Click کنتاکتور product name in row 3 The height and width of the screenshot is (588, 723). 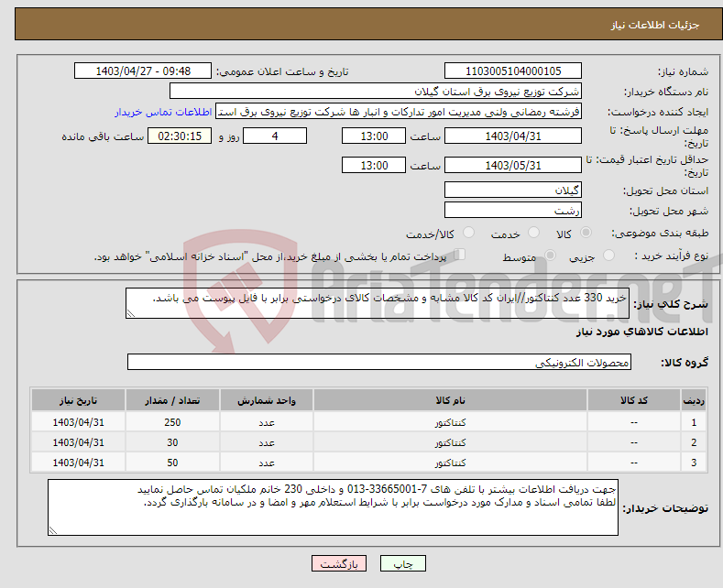(x=450, y=463)
